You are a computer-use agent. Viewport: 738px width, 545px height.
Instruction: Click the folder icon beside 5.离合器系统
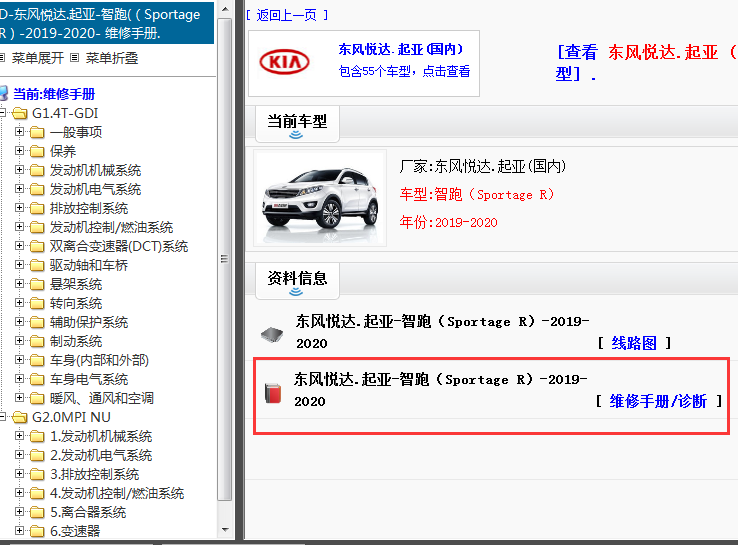tap(37, 512)
